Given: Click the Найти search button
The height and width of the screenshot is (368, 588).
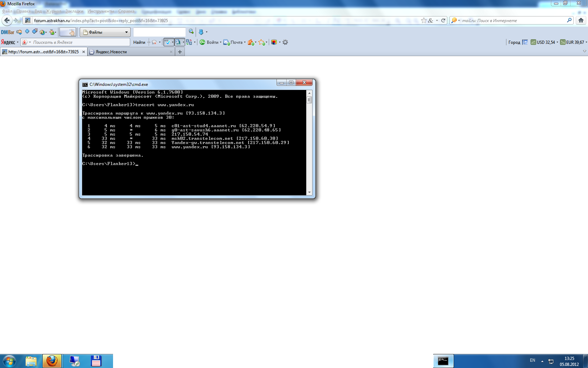Looking at the screenshot, I should tap(139, 42).
